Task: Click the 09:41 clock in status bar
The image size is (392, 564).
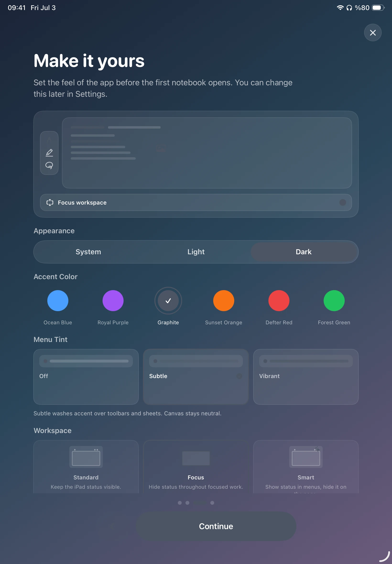Action: (17, 8)
